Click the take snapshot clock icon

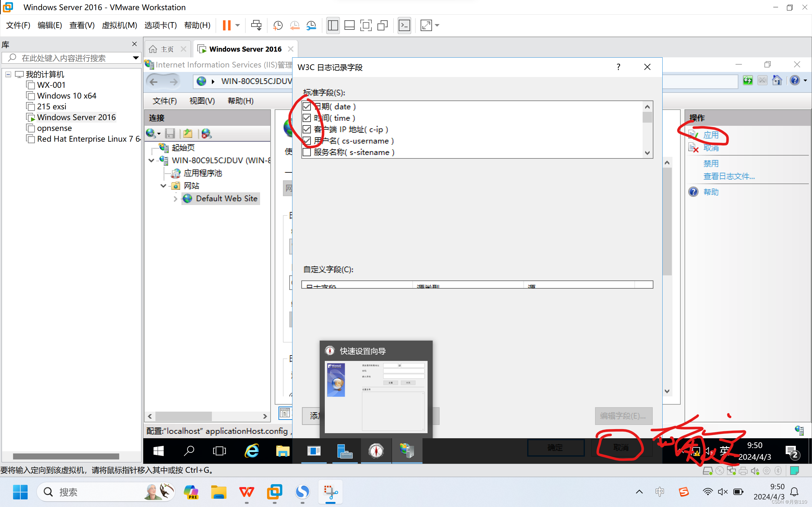[278, 25]
